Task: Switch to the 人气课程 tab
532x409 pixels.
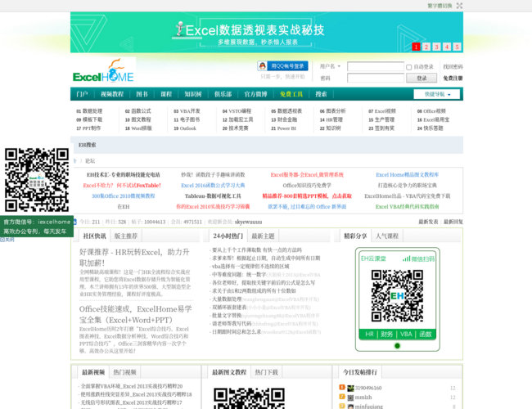Action: click(x=387, y=236)
